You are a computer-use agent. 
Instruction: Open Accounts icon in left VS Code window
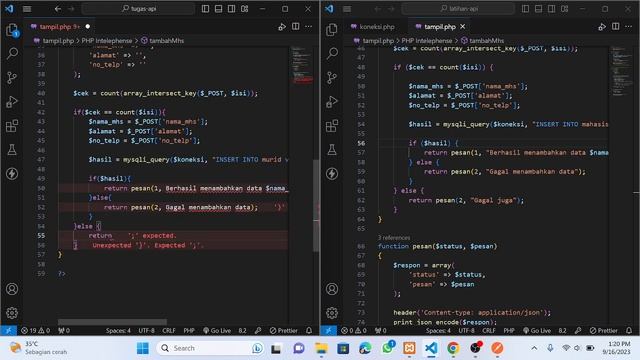(12, 289)
